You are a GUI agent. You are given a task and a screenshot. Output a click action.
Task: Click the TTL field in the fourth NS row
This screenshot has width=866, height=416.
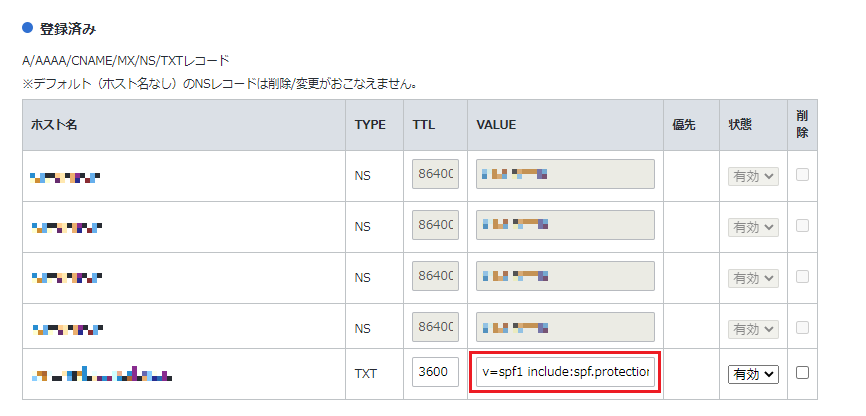[435, 326]
